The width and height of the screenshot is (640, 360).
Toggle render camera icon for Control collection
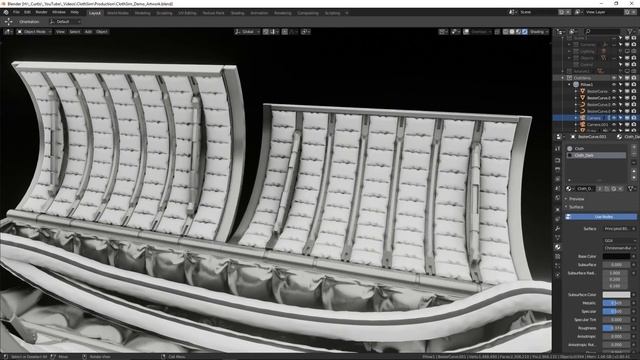pos(633,64)
